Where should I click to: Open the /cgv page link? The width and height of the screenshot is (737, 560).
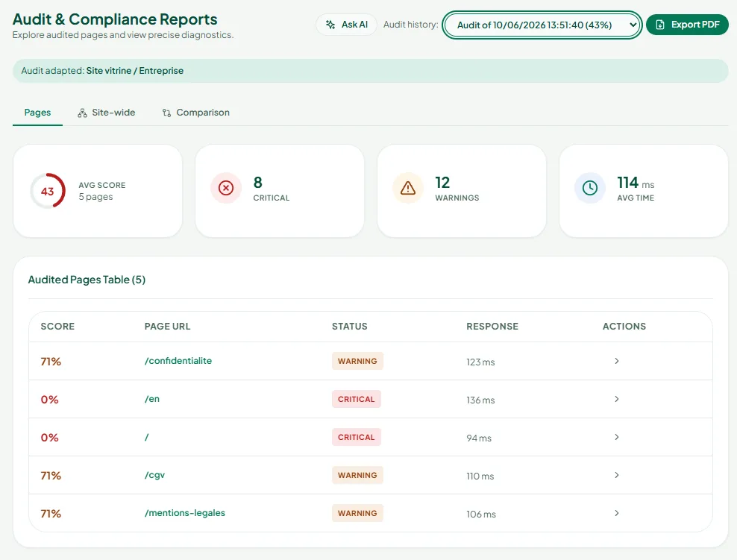click(x=154, y=475)
